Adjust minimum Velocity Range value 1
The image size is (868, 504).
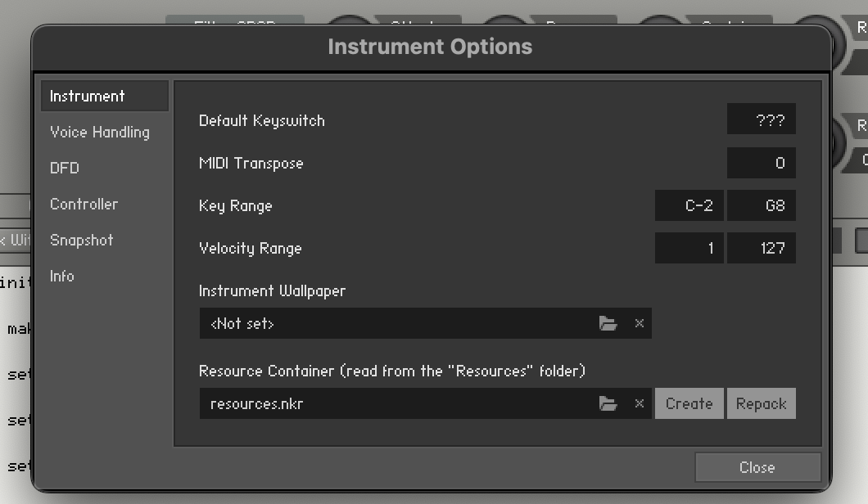click(689, 248)
